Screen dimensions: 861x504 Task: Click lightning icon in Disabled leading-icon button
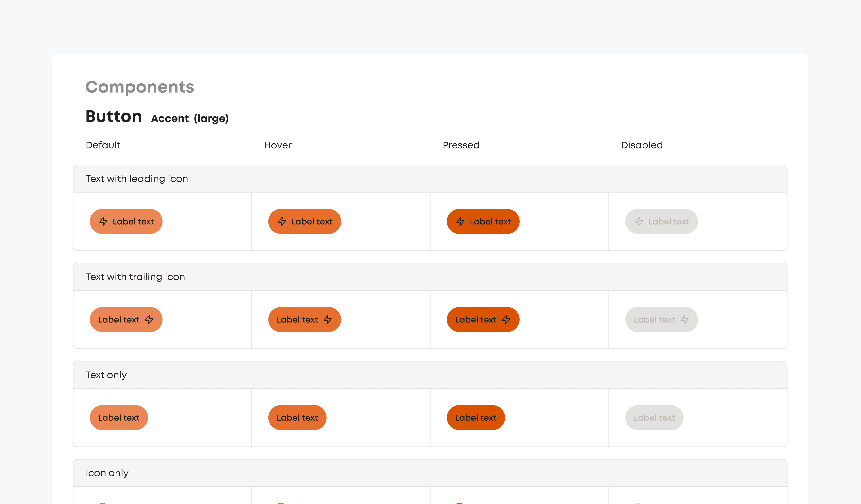pos(639,221)
